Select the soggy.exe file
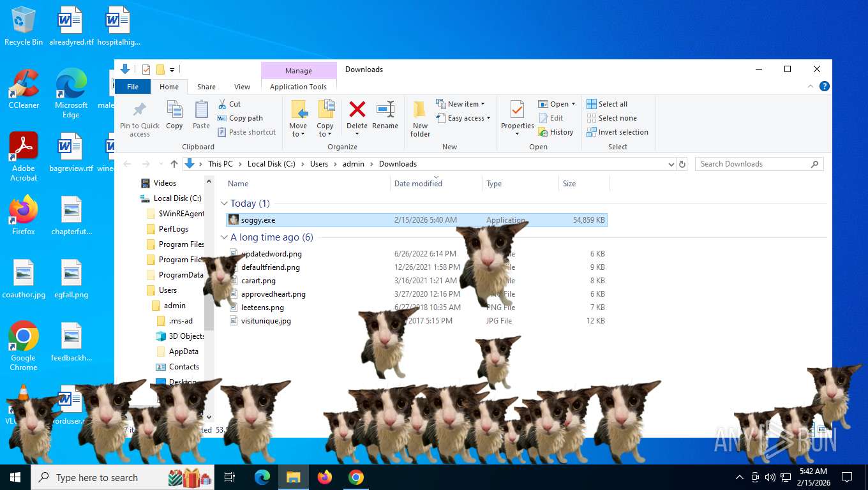The height and width of the screenshot is (490, 868). [417, 220]
